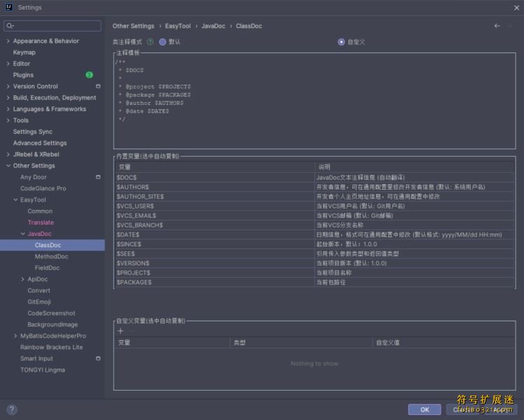This screenshot has width=524, height=420.
Task: Click in the settings search field
Action: (x=53, y=26)
